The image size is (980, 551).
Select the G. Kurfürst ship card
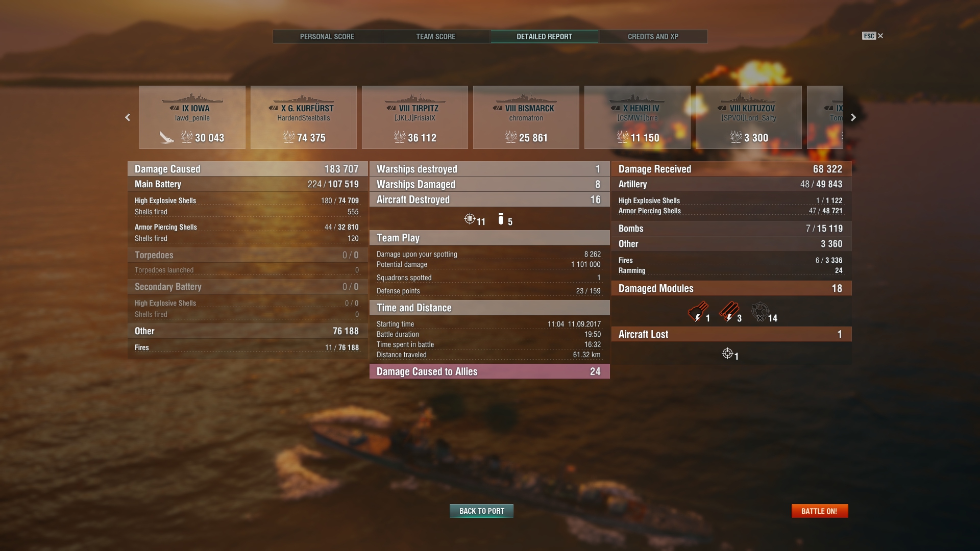(x=304, y=117)
